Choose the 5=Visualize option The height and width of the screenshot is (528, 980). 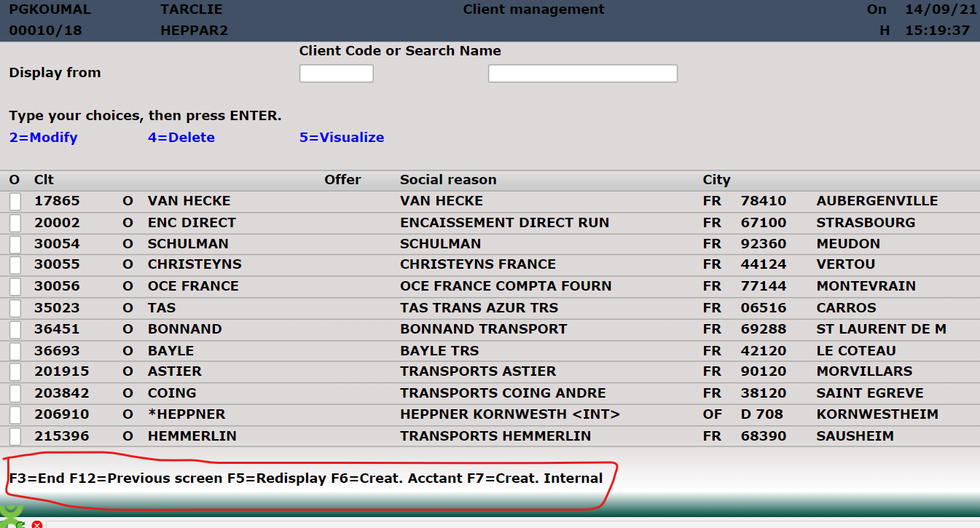pyautogui.click(x=341, y=138)
